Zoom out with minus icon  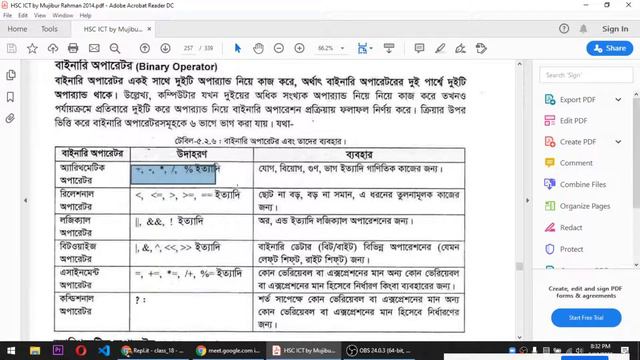pos(279,49)
